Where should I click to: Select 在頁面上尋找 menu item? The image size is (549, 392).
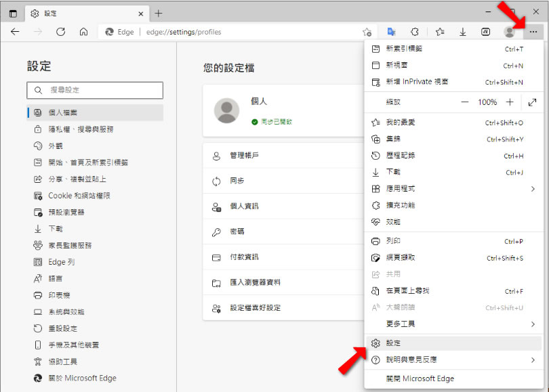pyautogui.click(x=453, y=291)
